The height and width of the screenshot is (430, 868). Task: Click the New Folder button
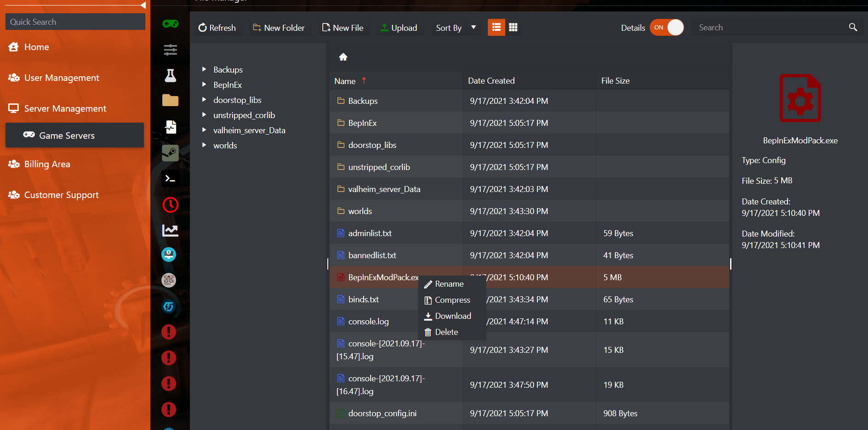click(x=279, y=28)
